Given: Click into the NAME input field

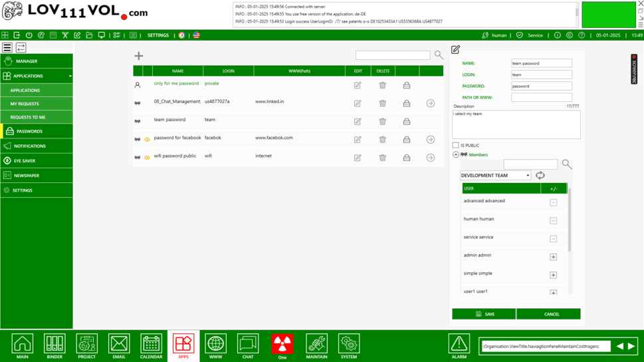Looking at the screenshot, I should [542, 63].
